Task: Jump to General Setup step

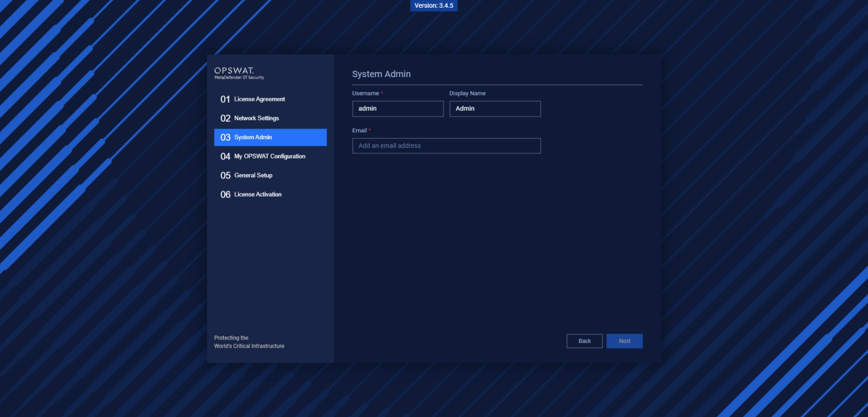Action: (x=270, y=176)
